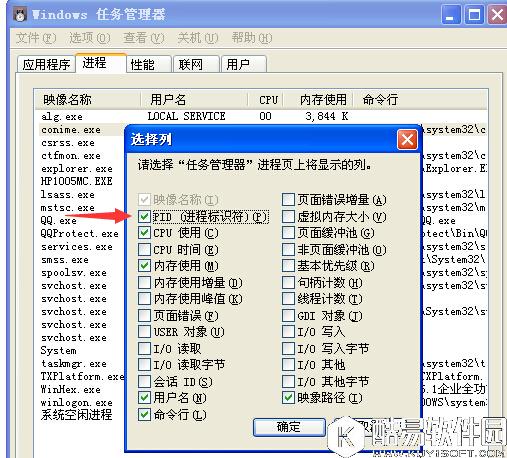Select the explorer.exe process
Viewport: 507px width, 458px height.
pos(77,169)
